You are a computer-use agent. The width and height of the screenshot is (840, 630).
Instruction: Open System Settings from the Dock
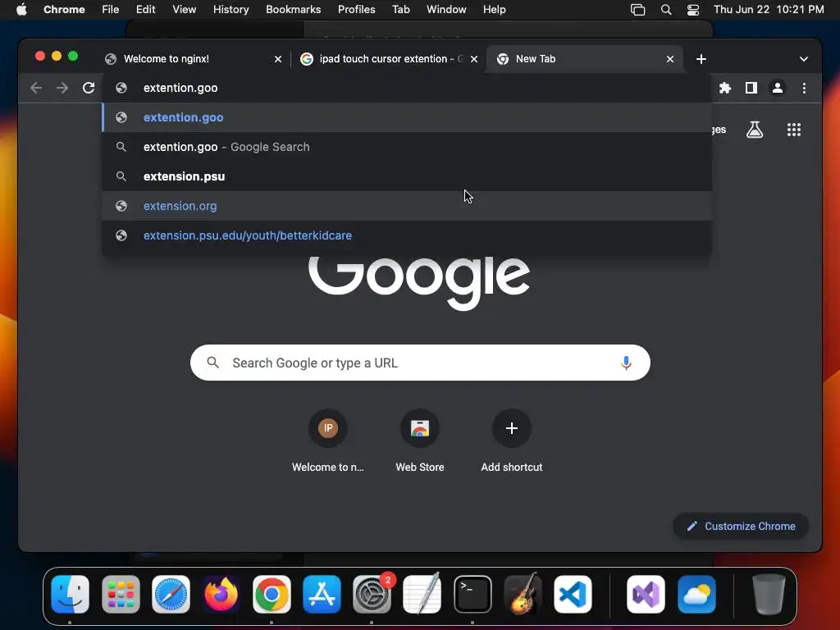coord(372,594)
